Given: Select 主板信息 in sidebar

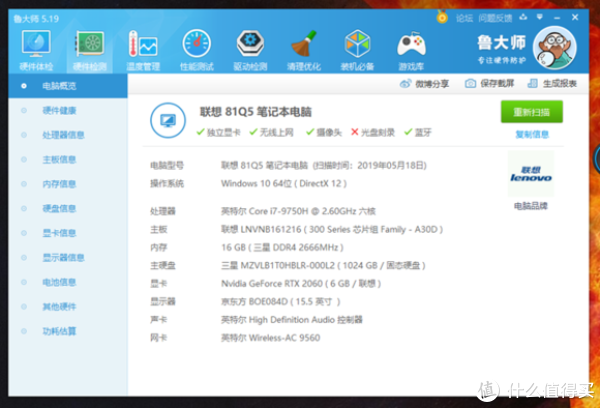Looking at the screenshot, I should tap(68, 160).
